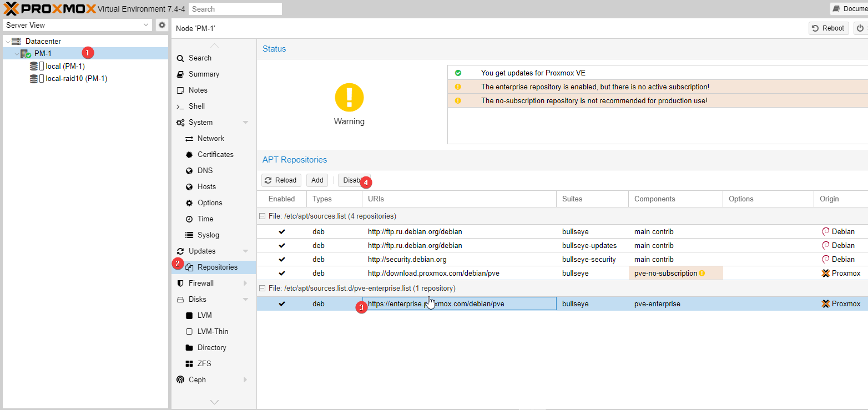
Task: Click the enabled checkmark of bullseye-security row
Action: tap(281, 259)
